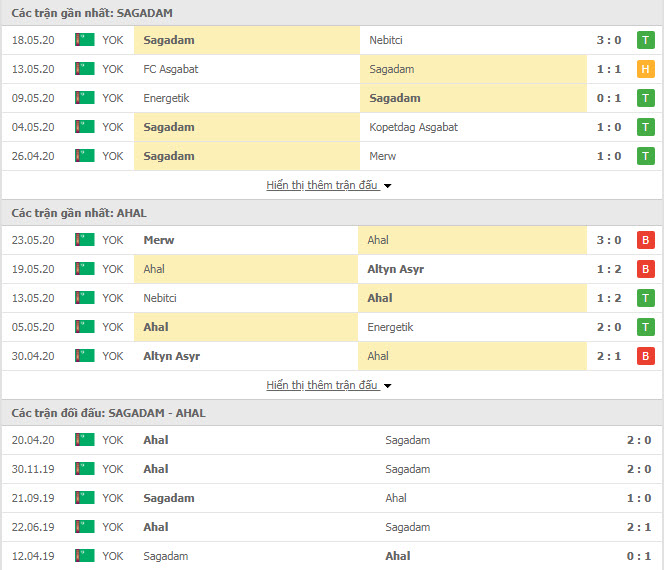Click the green T badge for Nebitci vs Ahal
664x570 pixels.
[645, 298]
